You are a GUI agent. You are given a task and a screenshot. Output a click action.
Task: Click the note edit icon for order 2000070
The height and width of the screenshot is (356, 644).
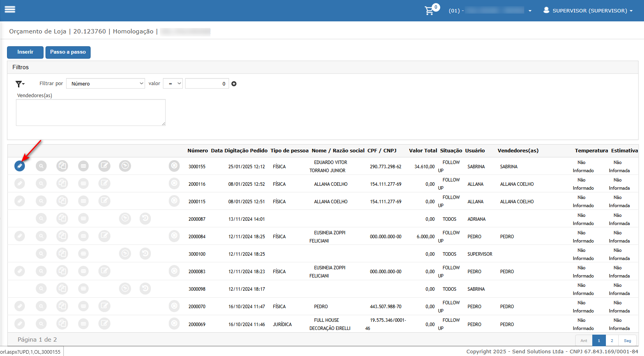point(104,306)
